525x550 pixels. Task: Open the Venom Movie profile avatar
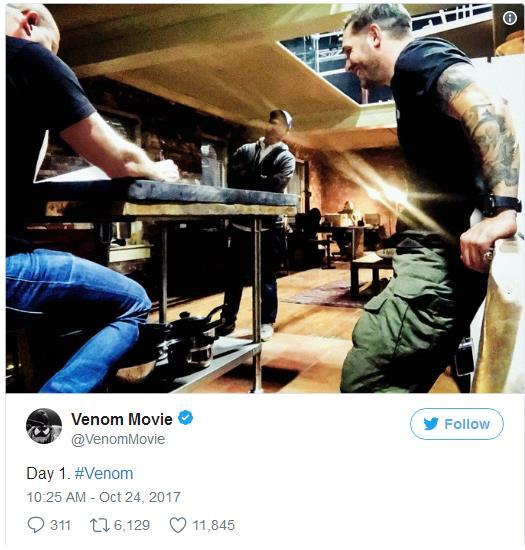click(x=44, y=426)
